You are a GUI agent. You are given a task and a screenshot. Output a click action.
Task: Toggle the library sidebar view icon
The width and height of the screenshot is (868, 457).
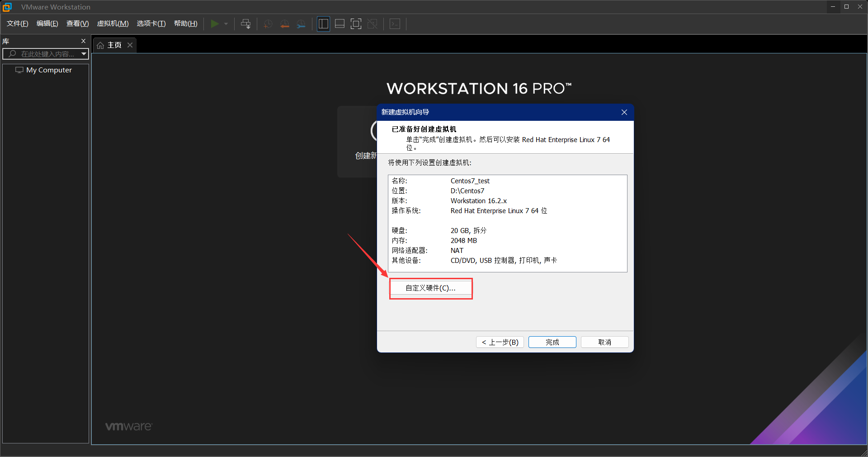coord(323,24)
